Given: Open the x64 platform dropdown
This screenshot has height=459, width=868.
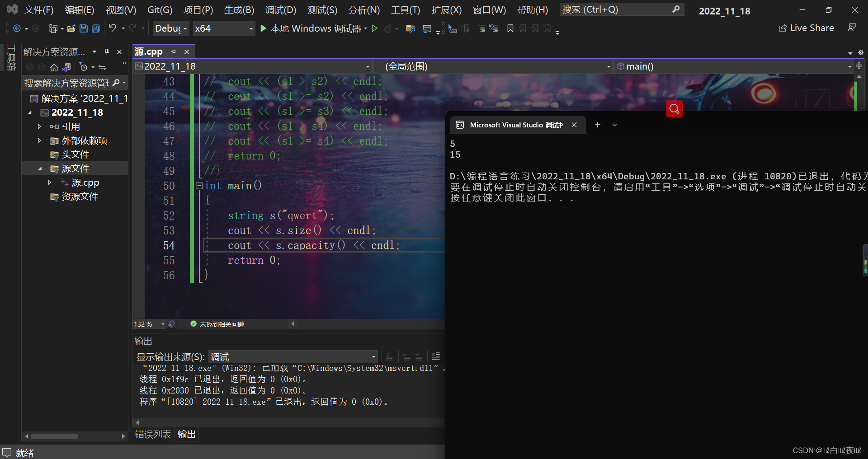Looking at the screenshot, I should (224, 28).
